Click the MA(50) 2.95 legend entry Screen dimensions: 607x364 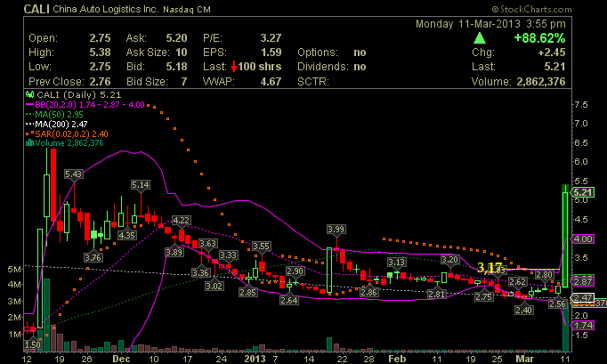click(x=54, y=114)
